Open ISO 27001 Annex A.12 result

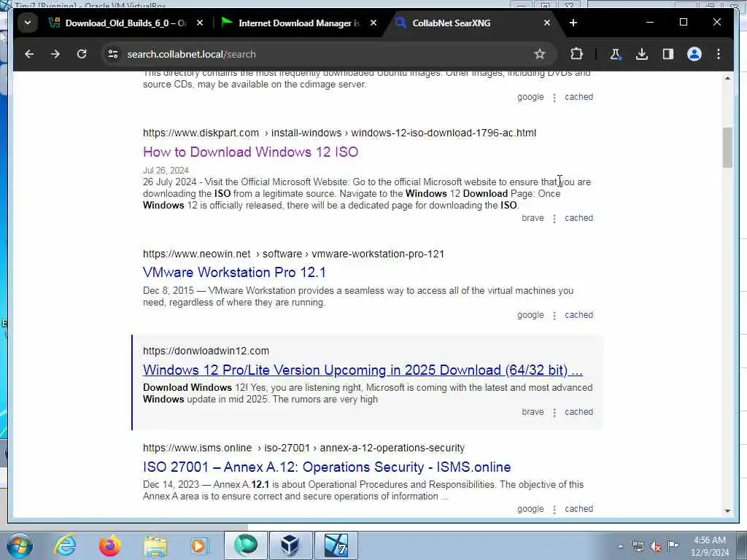(327, 467)
